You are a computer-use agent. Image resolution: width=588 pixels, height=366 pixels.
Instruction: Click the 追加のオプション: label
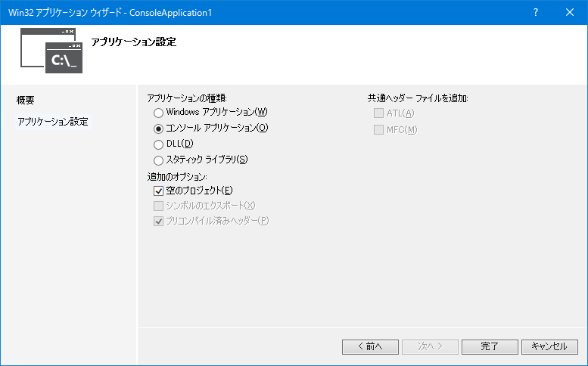coord(177,176)
